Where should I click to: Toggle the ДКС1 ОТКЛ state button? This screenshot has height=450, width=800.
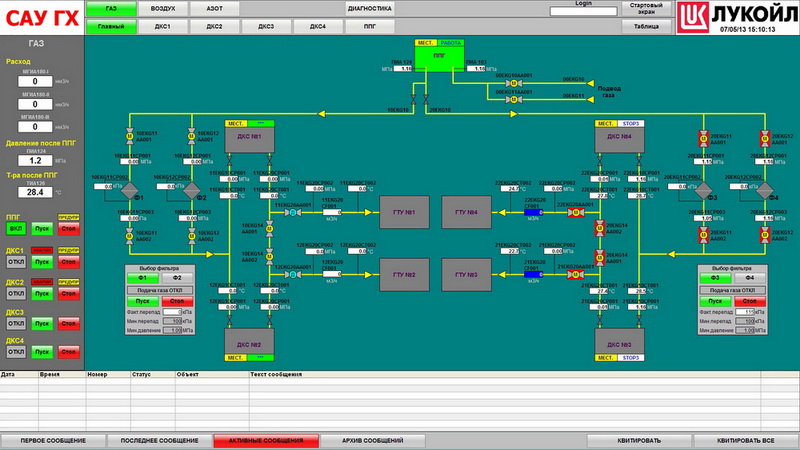(15, 261)
